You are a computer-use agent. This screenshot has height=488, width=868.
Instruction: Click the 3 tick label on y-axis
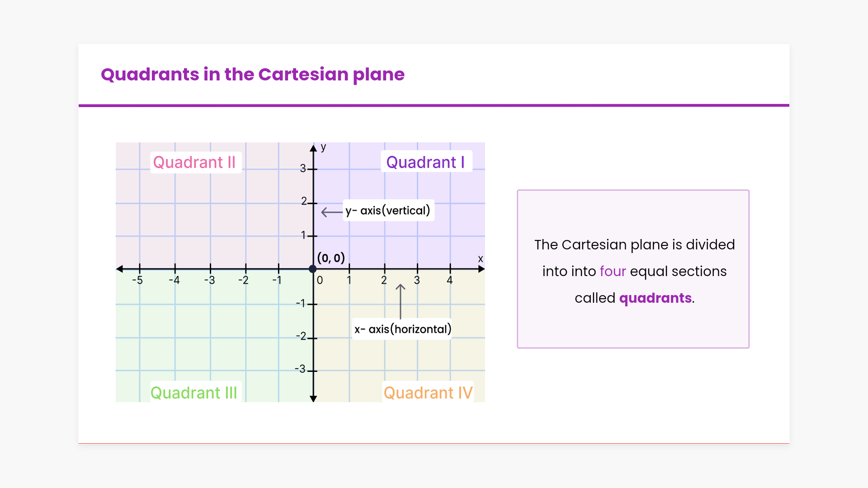pyautogui.click(x=303, y=169)
